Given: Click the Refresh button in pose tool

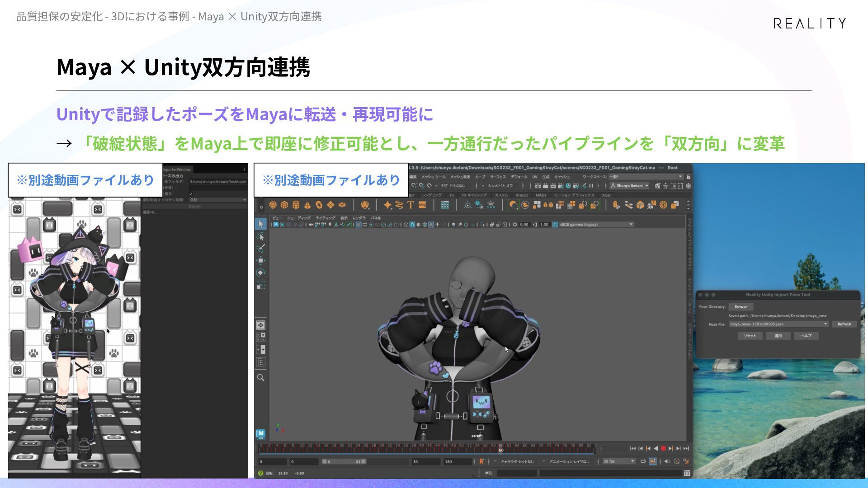Looking at the screenshot, I should (x=844, y=324).
